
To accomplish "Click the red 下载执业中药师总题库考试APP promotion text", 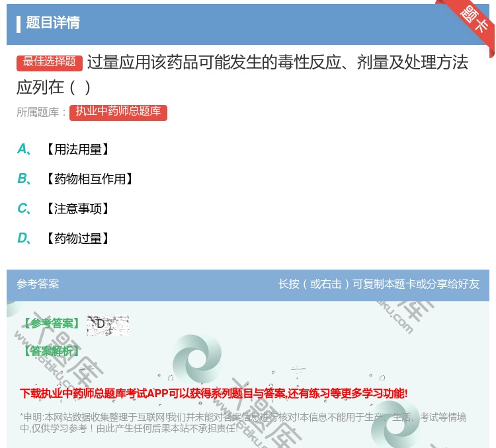I will (x=214, y=394).
